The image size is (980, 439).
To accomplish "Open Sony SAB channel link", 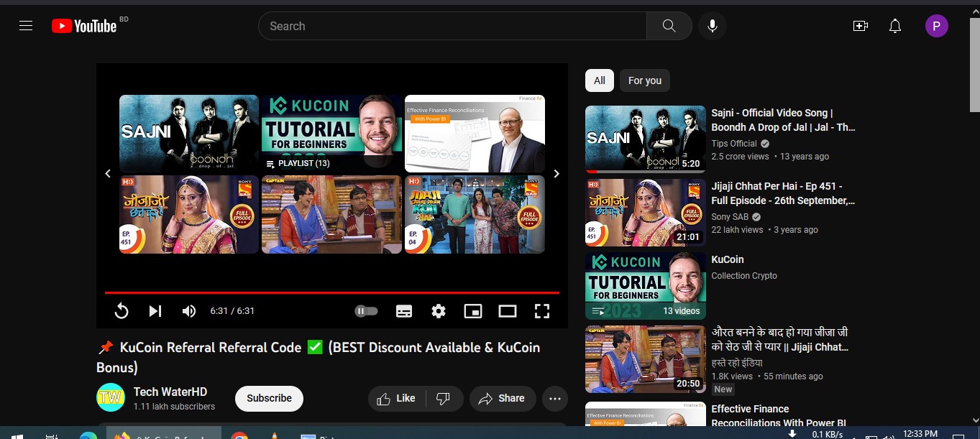I will click(730, 217).
